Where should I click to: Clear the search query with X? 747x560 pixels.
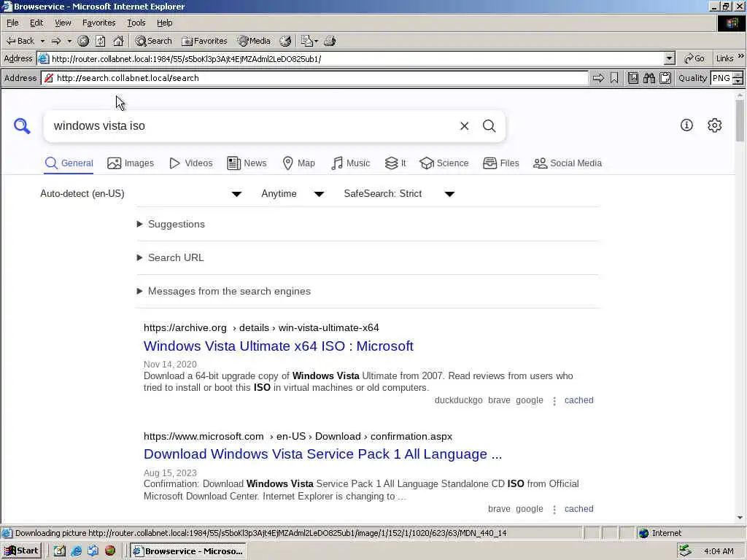click(x=465, y=125)
